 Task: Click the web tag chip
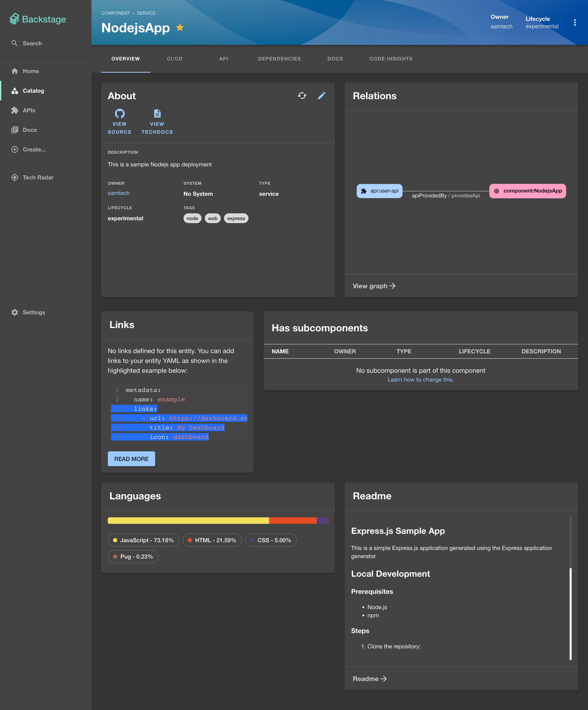213,218
